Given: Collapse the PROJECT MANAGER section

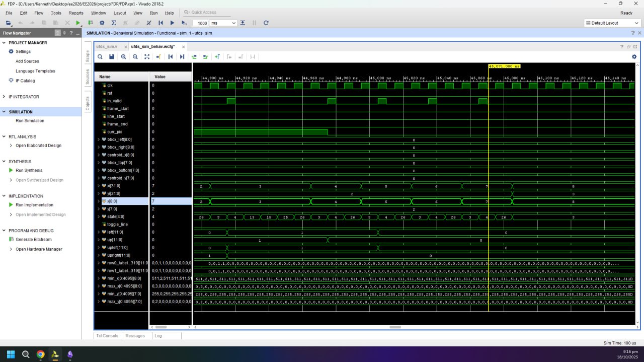Looking at the screenshot, I should 5,43.
